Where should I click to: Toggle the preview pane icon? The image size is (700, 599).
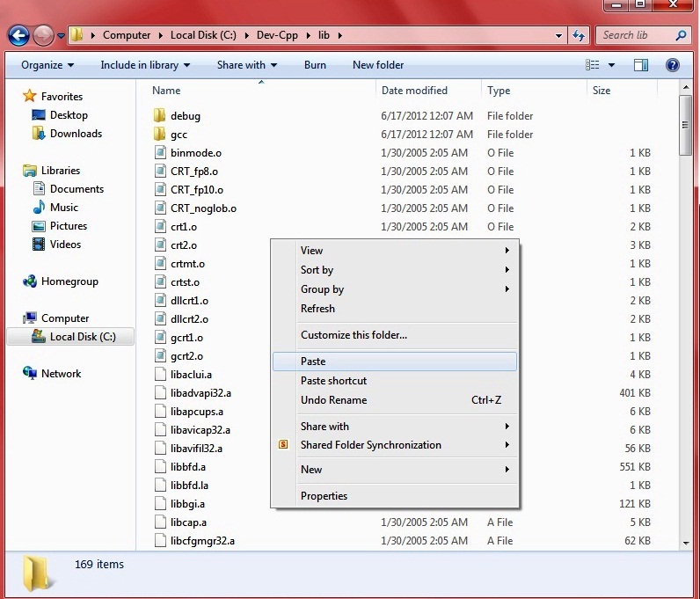[641, 65]
